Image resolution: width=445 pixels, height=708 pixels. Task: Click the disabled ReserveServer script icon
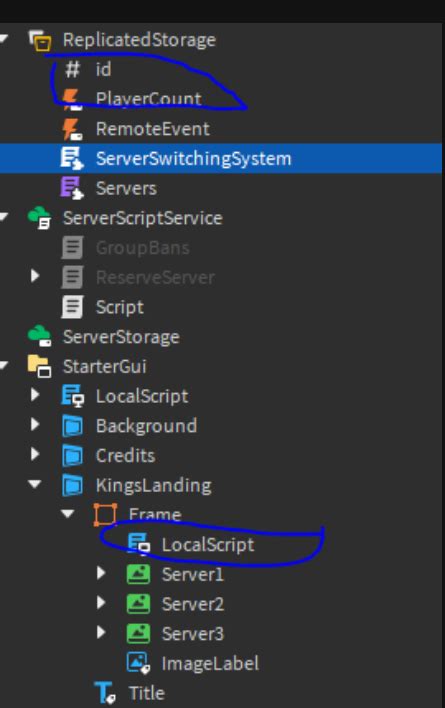click(x=72, y=277)
